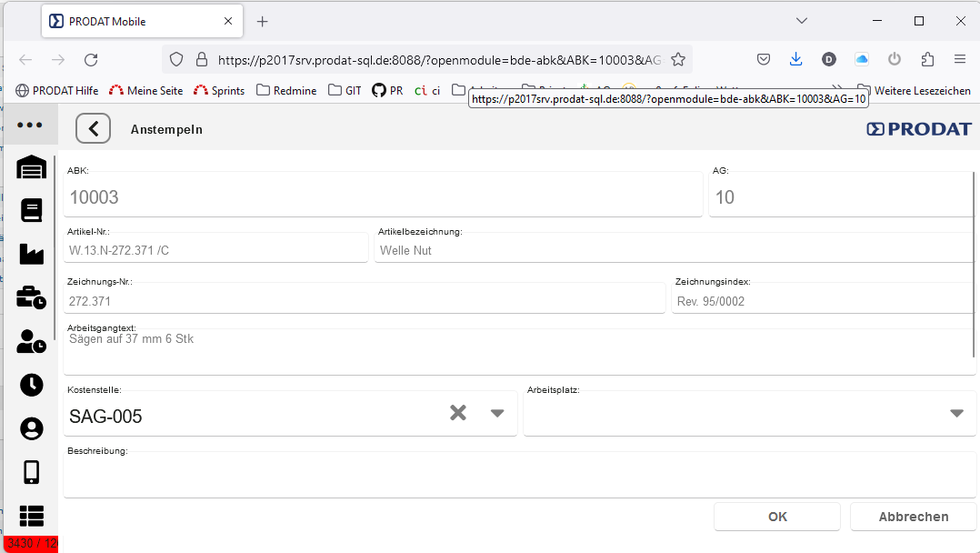
Task: Open the user profile circle icon
Action: click(x=31, y=428)
